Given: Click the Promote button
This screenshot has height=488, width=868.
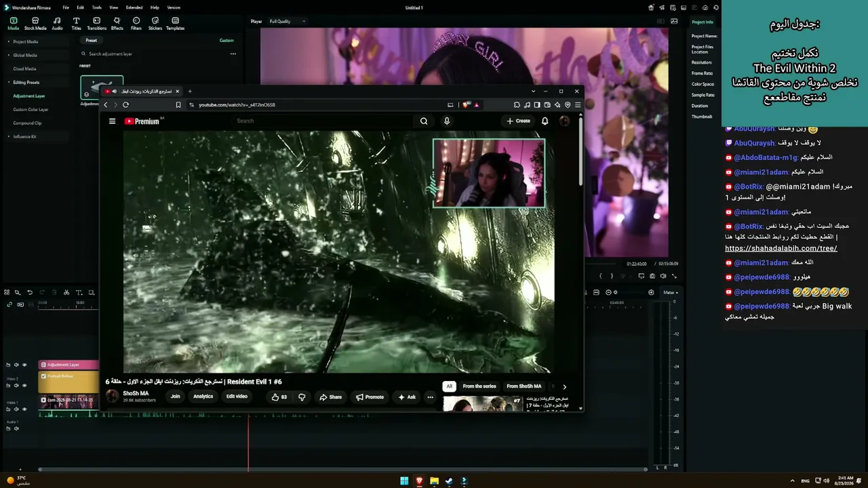Looking at the screenshot, I should coord(370,397).
